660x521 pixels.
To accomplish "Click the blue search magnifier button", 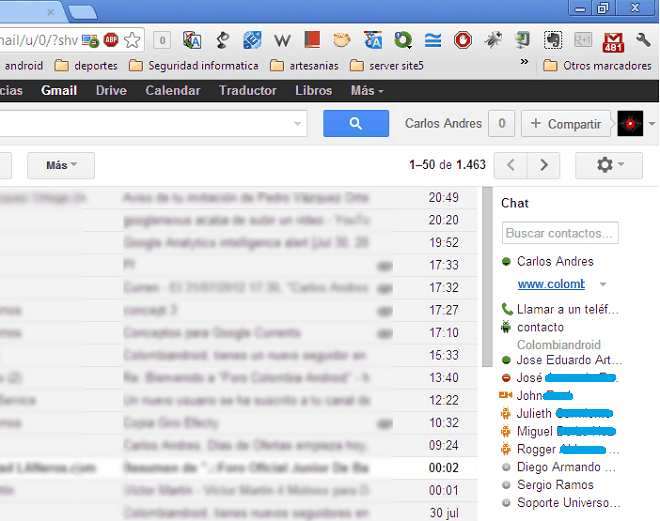I will (x=356, y=123).
